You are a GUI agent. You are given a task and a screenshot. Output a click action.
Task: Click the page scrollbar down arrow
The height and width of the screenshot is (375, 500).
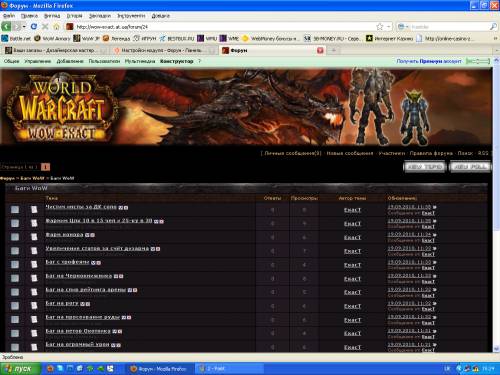pos(496,349)
